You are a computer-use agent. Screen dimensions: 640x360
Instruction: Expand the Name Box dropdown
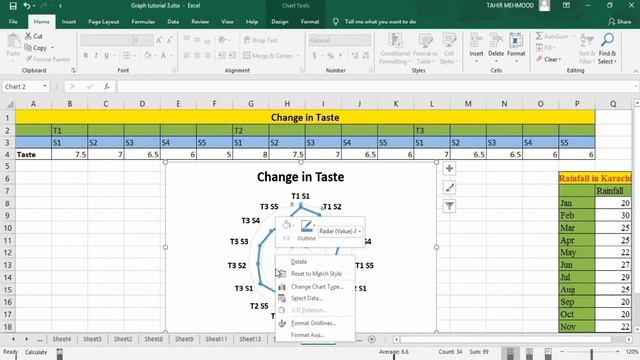(x=44, y=87)
